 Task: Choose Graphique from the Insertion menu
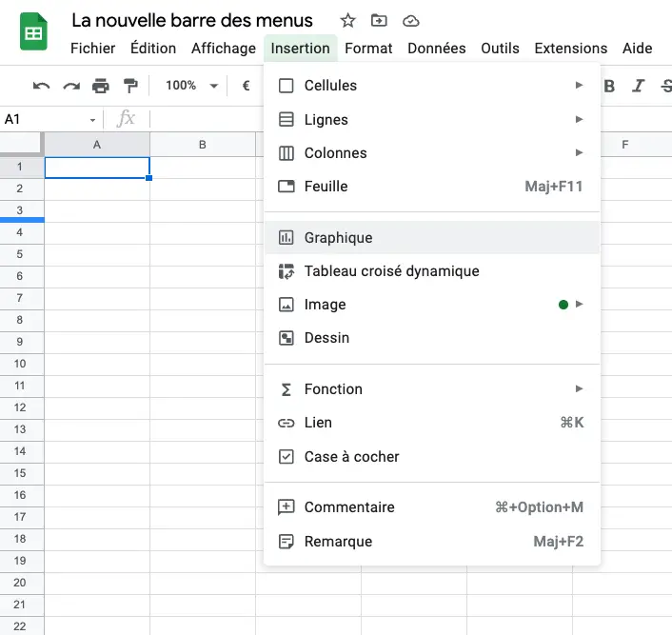click(x=432, y=238)
